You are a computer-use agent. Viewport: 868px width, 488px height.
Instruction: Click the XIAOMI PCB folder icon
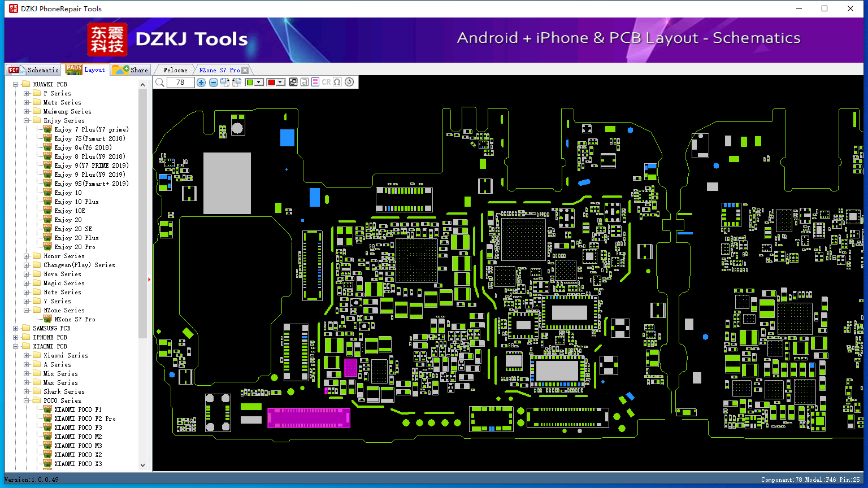click(x=26, y=346)
